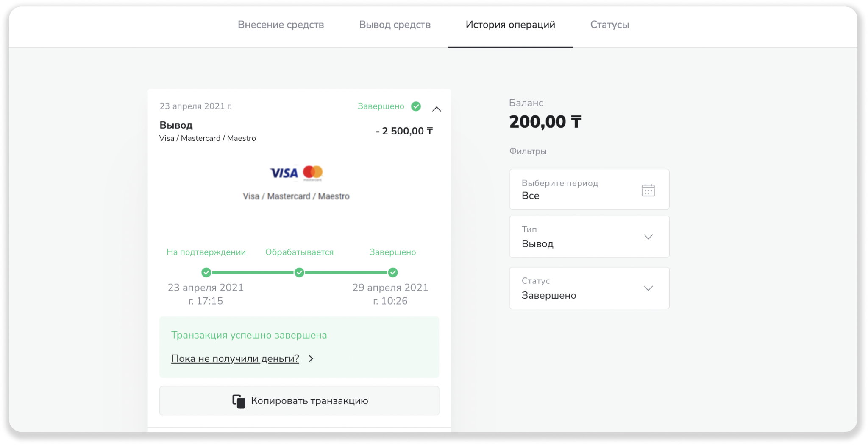868x445 pixels.
Task: Select the История операций tab
Action: (x=510, y=25)
